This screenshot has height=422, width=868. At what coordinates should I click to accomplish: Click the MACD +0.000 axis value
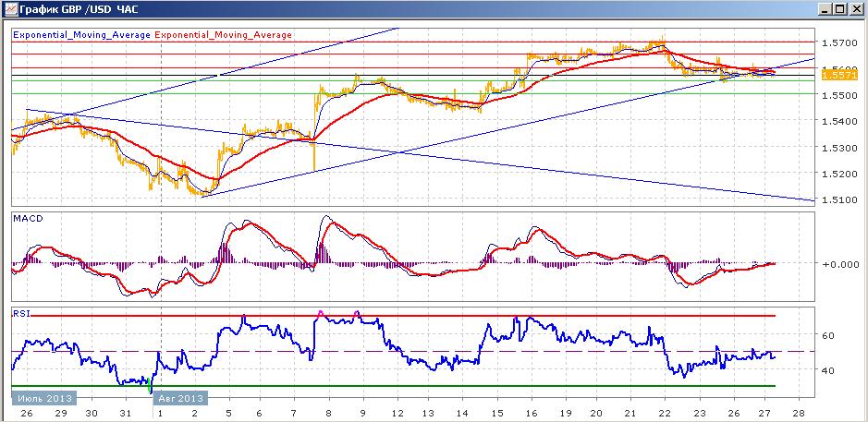tap(839, 264)
